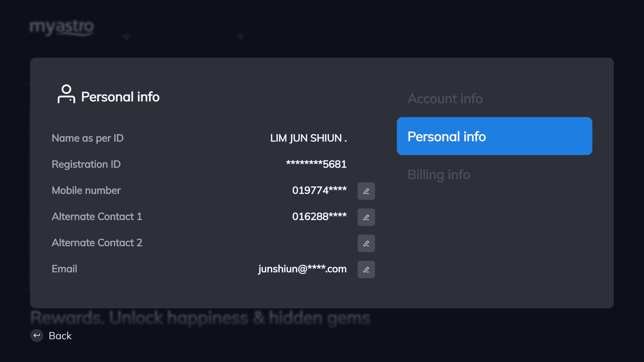This screenshot has height=362, width=644.
Task: Click the myastro logo
Action: coord(61,27)
